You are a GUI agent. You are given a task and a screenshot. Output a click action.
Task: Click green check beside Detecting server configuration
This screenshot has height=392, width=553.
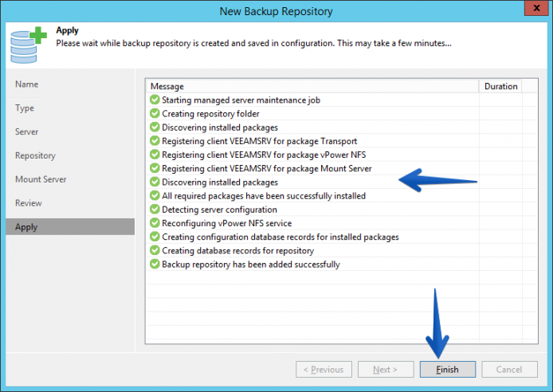click(155, 210)
